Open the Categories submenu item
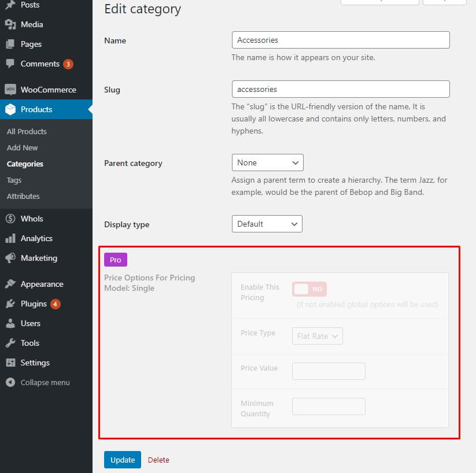Viewport: 476px width, 473px height. pos(25,164)
